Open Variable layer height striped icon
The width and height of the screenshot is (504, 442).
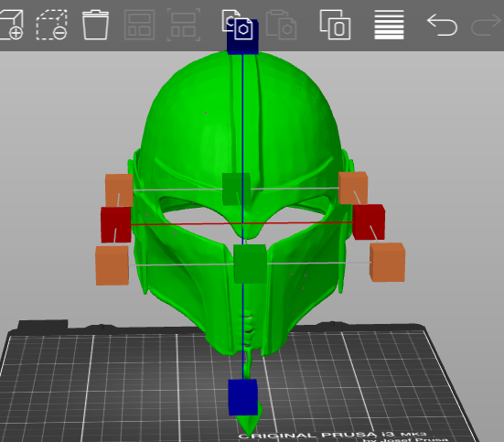389,25
